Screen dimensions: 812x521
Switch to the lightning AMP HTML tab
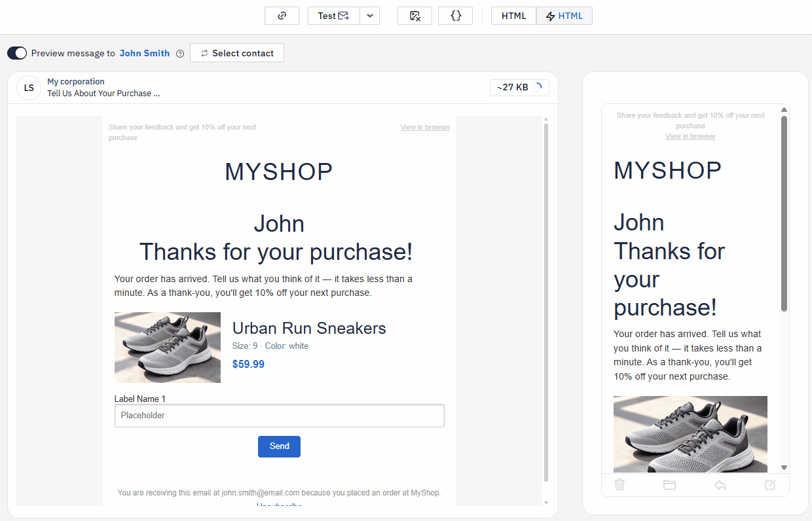[564, 16]
